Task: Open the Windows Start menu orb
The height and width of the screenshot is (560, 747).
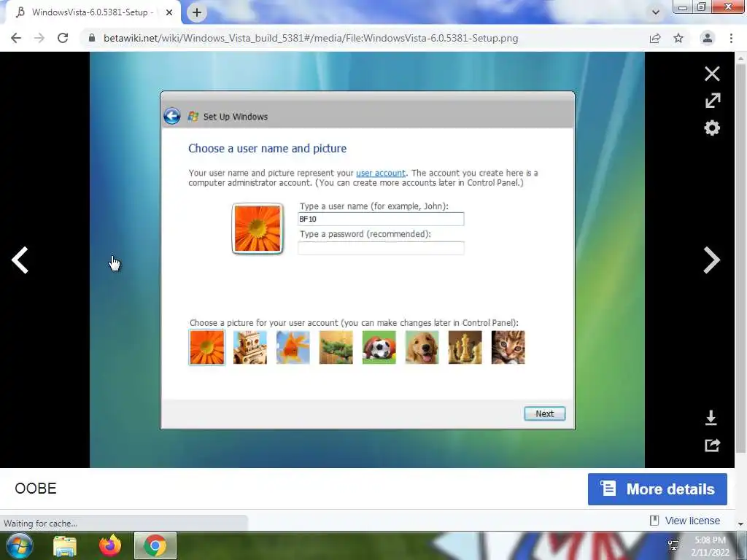Action: point(19,545)
